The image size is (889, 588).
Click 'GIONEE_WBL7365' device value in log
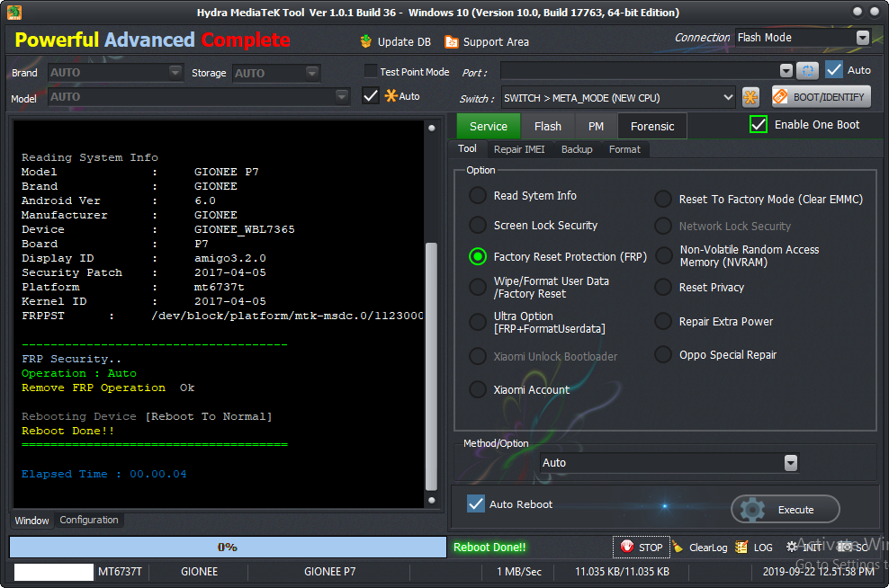click(245, 229)
